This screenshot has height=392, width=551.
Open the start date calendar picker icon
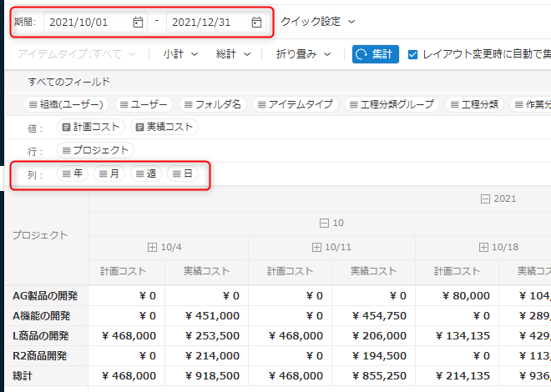[138, 23]
